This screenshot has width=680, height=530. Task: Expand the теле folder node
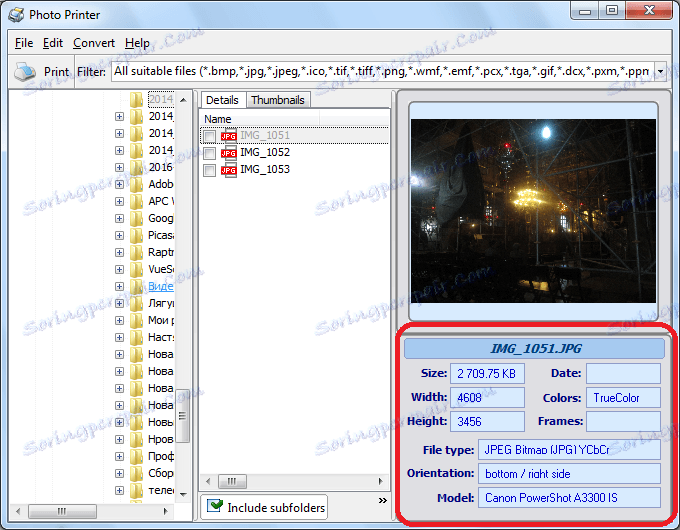point(119,491)
